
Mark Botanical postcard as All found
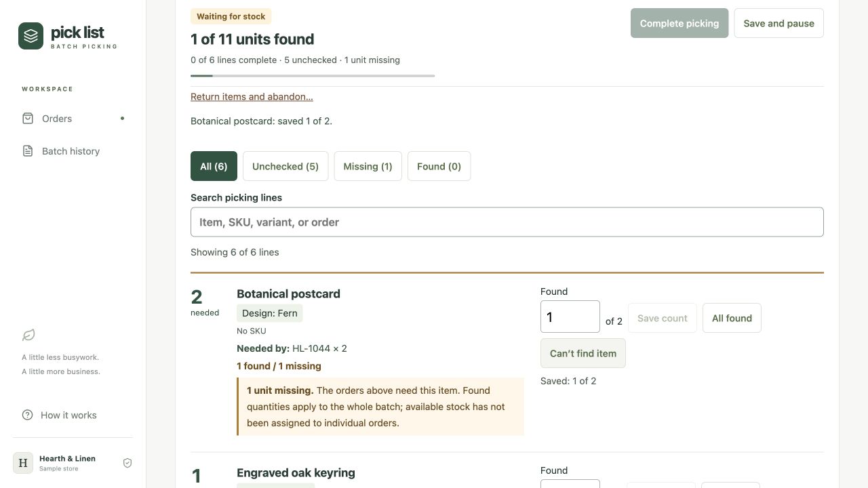pos(732,318)
